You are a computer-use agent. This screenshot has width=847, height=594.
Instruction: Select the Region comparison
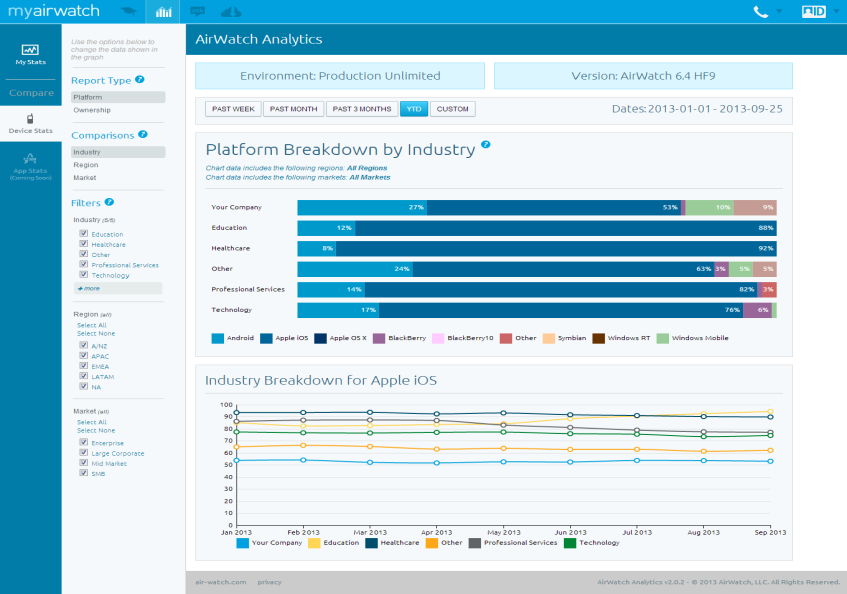click(86, 165)
